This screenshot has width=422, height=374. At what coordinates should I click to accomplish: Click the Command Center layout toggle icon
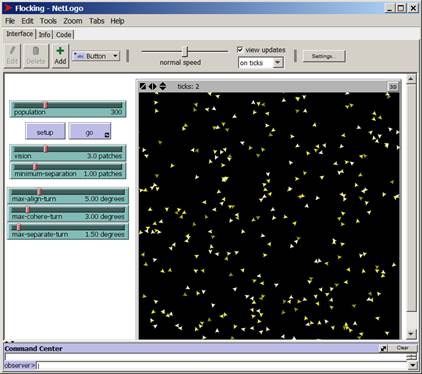tap(384, 348)
